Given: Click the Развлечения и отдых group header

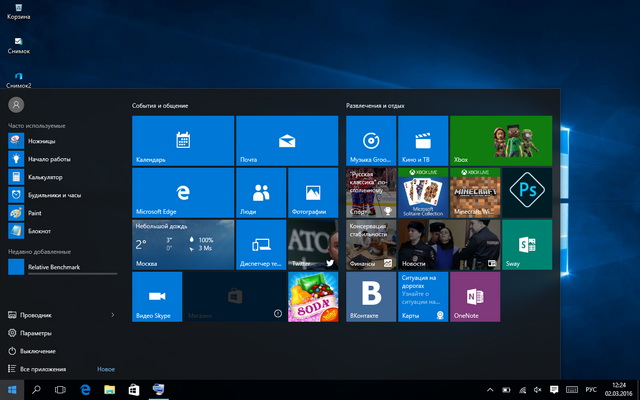Looking at the screenshot, I should point(375,106).
